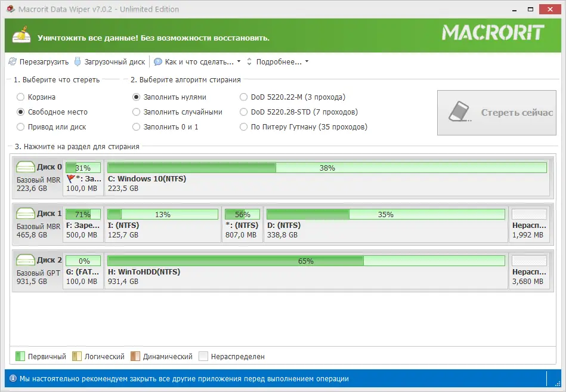Select По Питеру Гутману erase method
Viewport: 566px width, 392px height.
point(243,126)
